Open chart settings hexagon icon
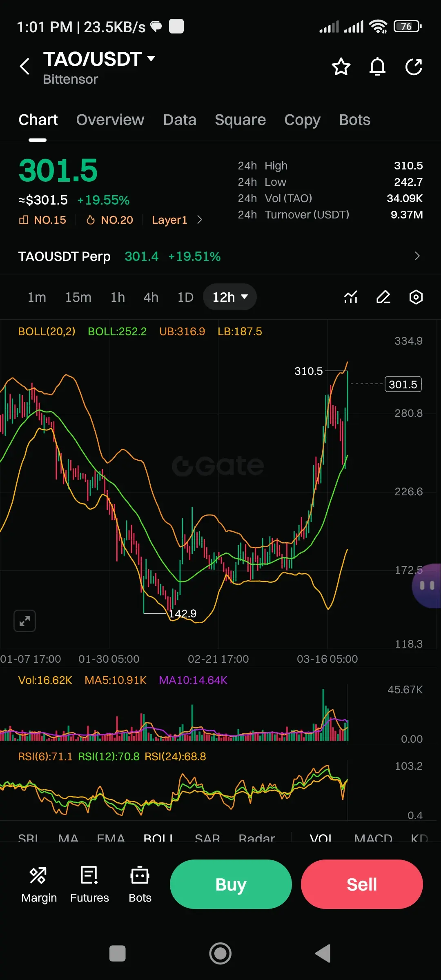Screen dimensions: 441x980 tap(416, 297)
